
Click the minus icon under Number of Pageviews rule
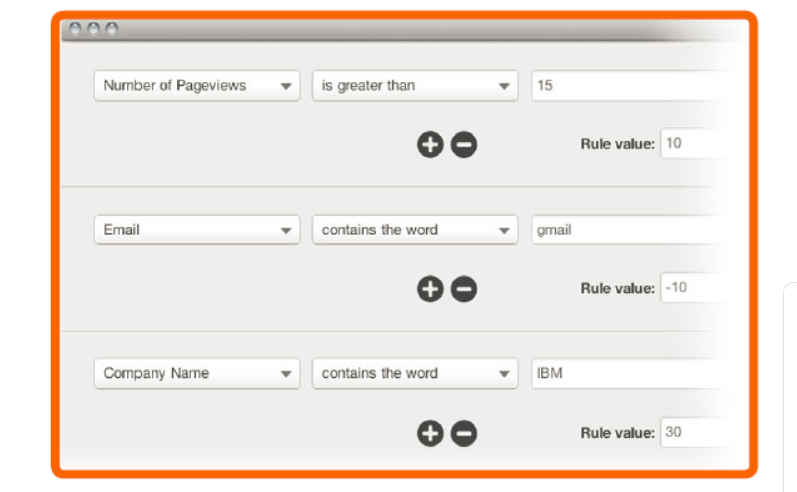click(x=463, y=145)
